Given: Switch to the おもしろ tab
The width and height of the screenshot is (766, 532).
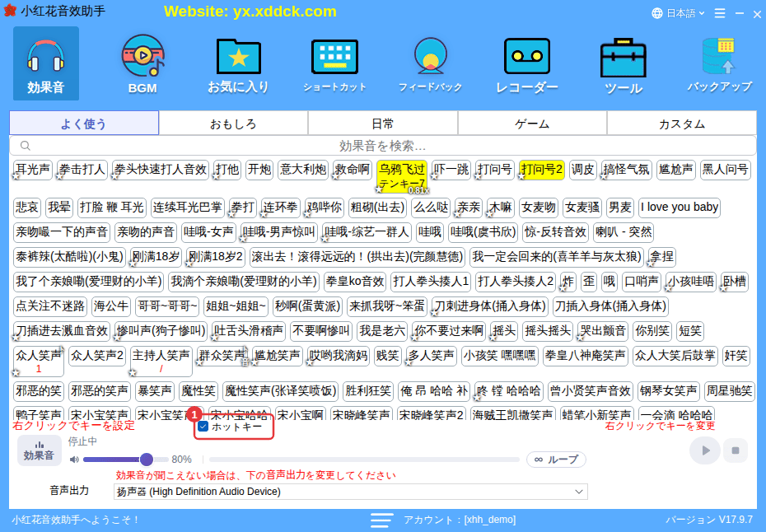Looking at the screenshot, I should coord(233,124).
